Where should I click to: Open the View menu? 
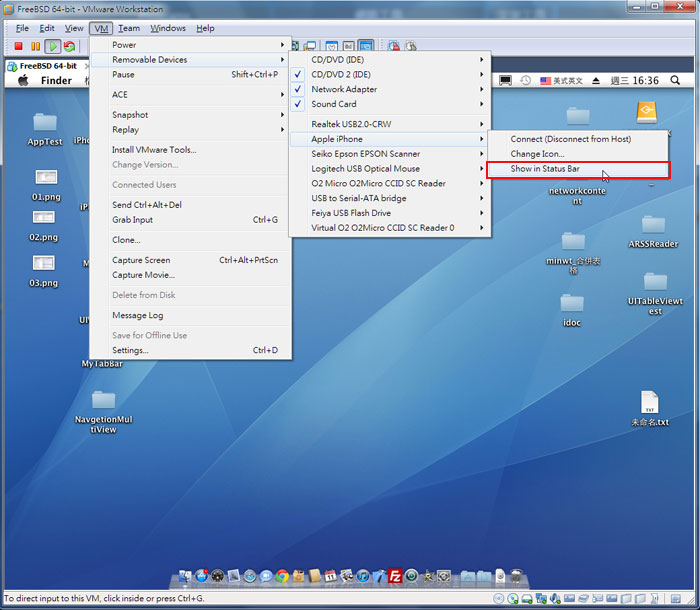(x=74, y=28)
